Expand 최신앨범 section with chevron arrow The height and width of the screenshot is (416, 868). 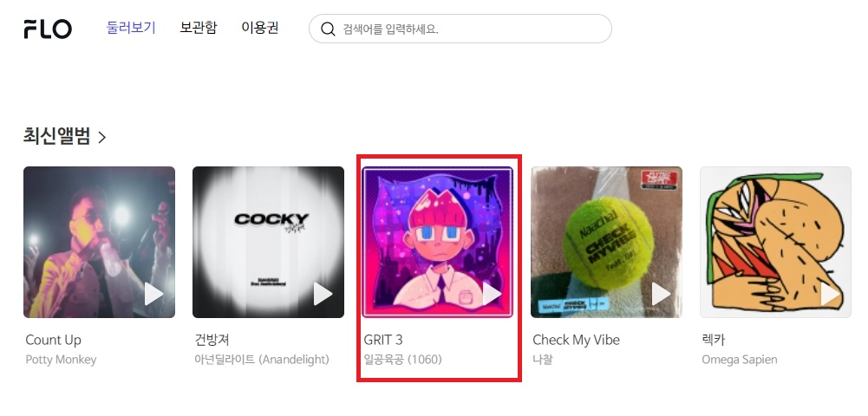coord(101,137)
